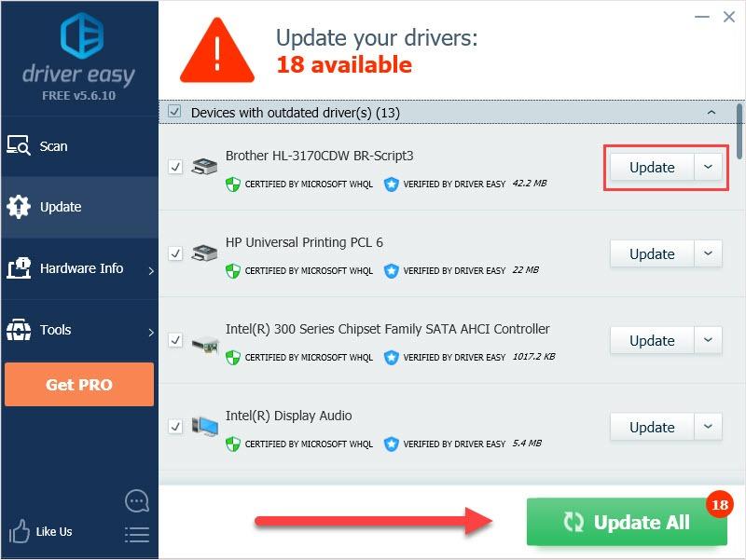Collapse the Devices with outdated drivers section
This screenshot has height=560, width=746.
pyautogui.click(x=711, y=112)
